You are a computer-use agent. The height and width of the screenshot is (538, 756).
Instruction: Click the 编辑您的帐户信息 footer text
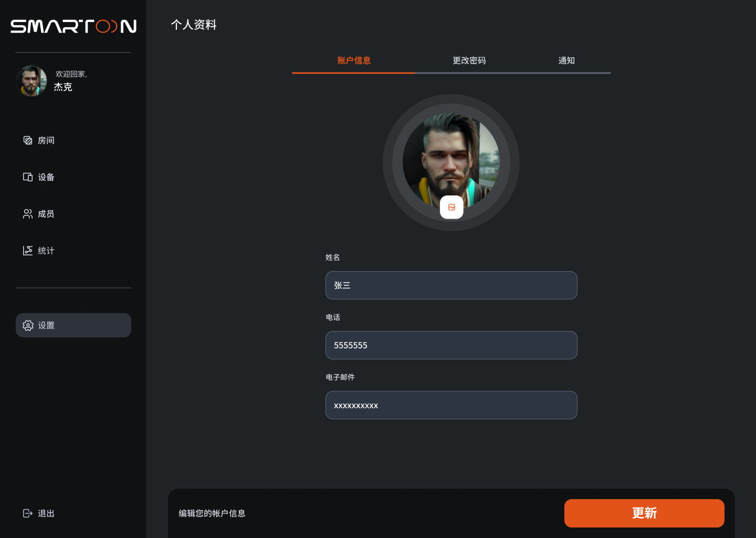click(x=212, y=513)
